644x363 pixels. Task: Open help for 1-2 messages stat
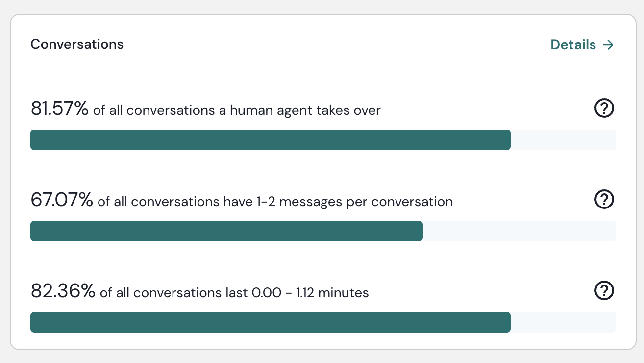pyautogui.click(x=604, y=200)
